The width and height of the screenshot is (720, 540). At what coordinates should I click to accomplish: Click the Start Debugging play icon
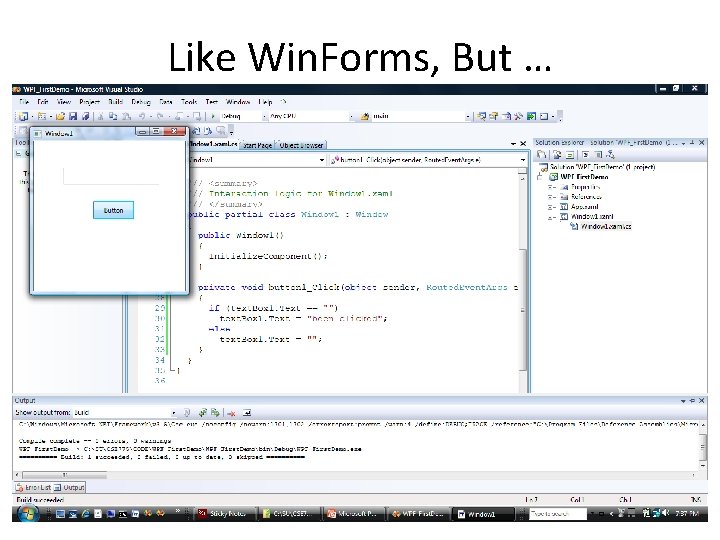click(x=213, y=117)
